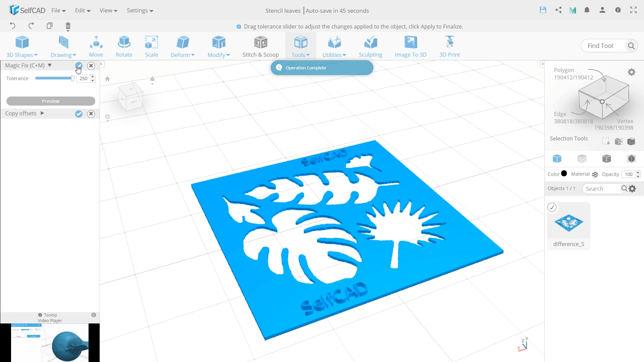Click the Opacity value field
644x362 pixels.
629,174
